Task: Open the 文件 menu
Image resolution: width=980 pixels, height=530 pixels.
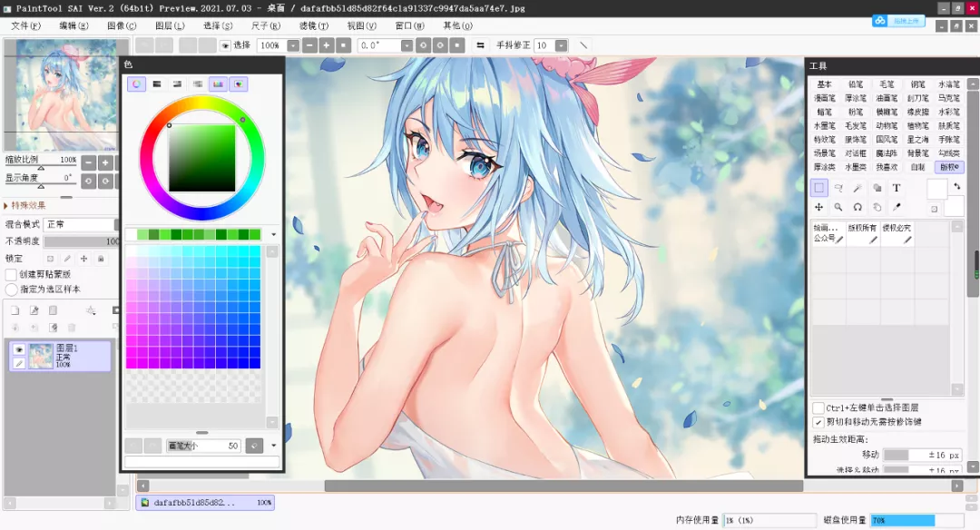Action: 25,25
